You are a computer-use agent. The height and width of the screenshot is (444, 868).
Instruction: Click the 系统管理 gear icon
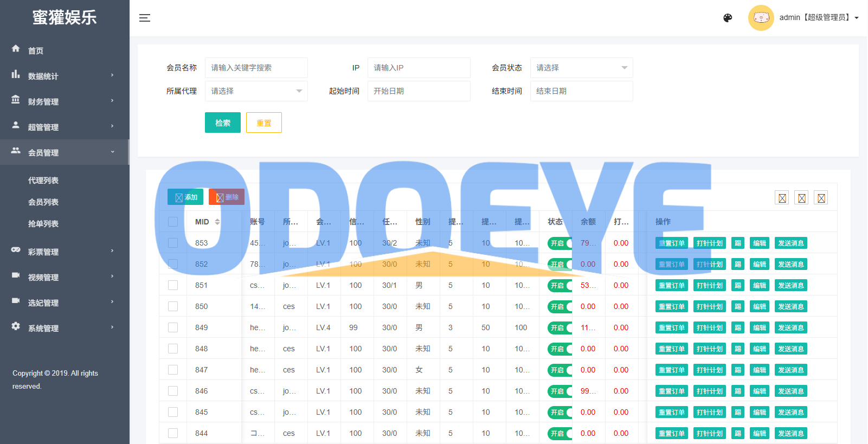tap(16, 326)
